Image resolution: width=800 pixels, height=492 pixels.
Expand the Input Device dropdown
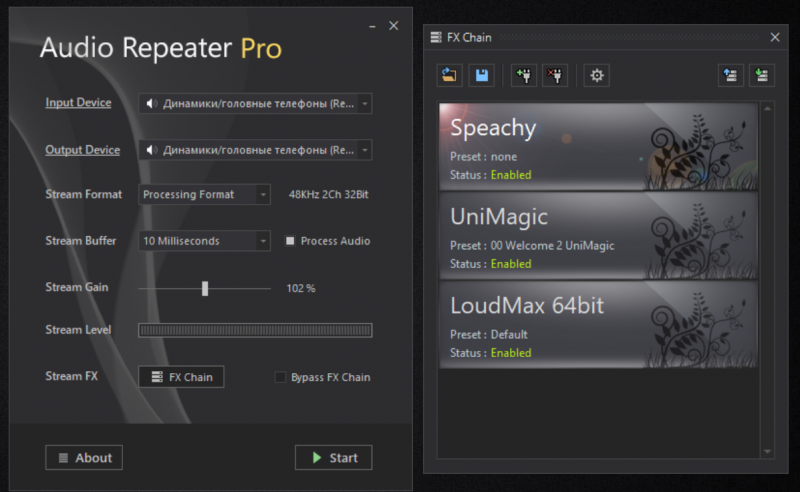pos(255,104)
